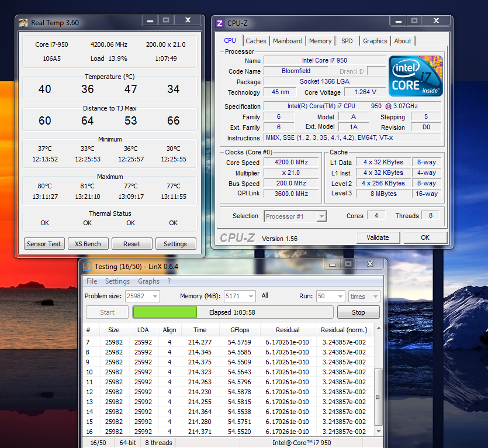Open the Memory (MiB) dropdown

click(x=251, y=297)
